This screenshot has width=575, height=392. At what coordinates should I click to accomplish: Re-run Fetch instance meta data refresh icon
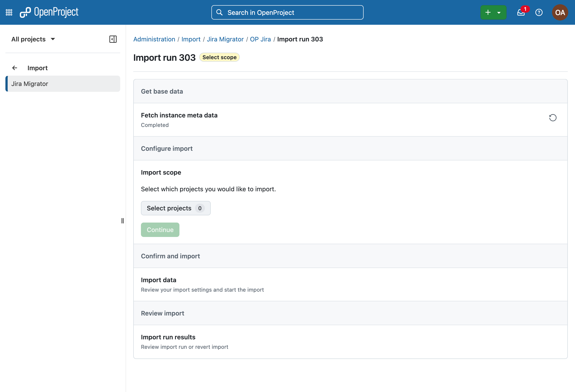click(x=553, y=117)
